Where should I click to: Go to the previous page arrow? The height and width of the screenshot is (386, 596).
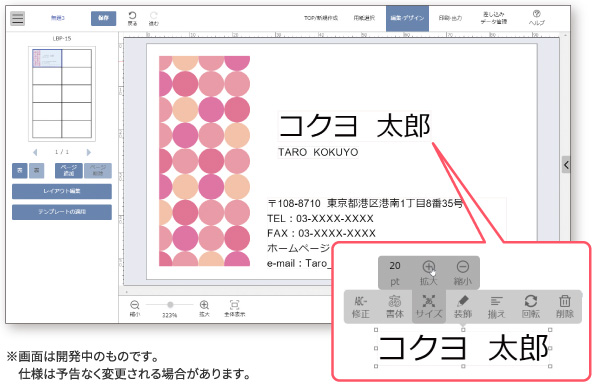pyautogui.click(x=35, y=152)
